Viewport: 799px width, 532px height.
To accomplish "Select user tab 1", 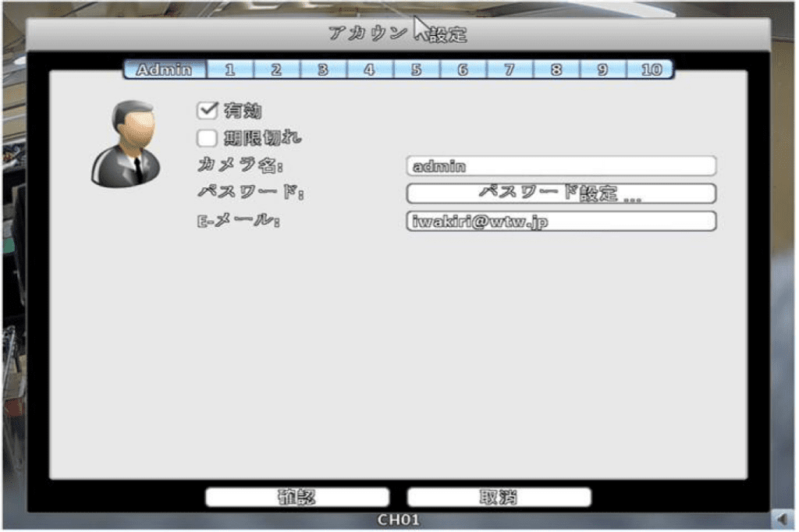I will tap(230, 69).
